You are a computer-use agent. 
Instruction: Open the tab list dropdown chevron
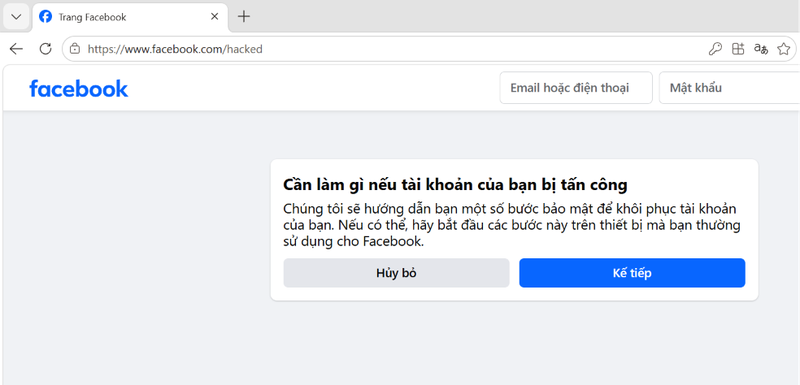click(16, 17)
